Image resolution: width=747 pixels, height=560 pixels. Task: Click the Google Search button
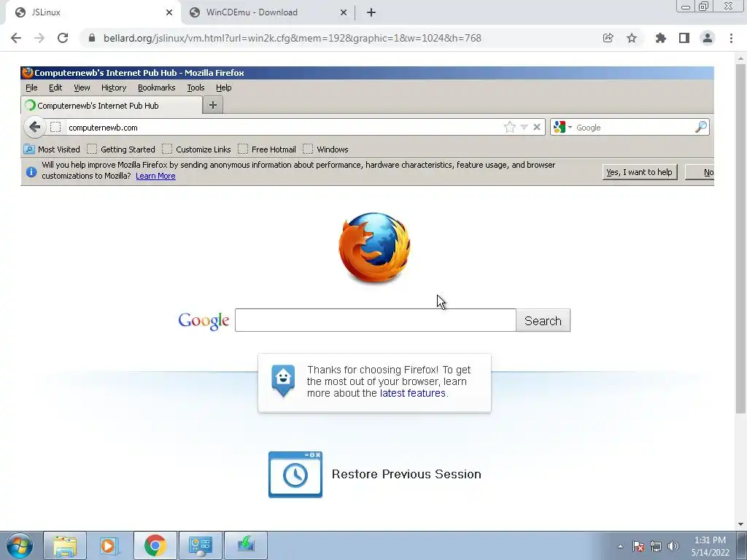click(x=543, y=321)
